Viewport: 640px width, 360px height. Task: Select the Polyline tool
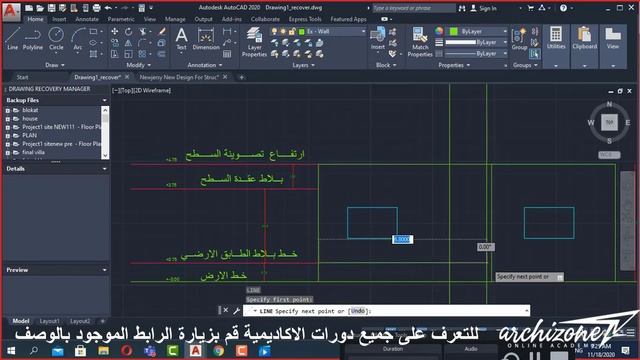click(33, 39)
